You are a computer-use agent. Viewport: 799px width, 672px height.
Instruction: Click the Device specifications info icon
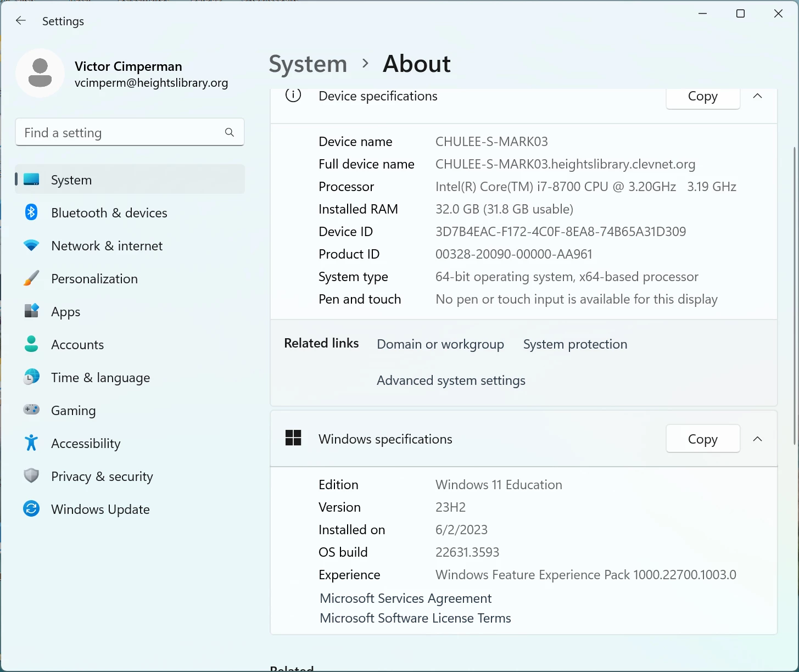tap(293, 96)
